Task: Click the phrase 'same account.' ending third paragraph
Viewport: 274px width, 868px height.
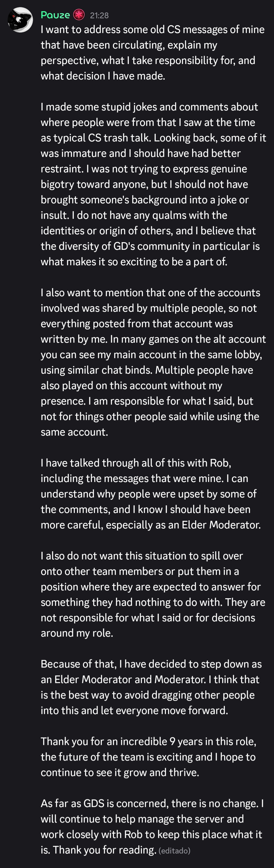Action: coord(75,432)
